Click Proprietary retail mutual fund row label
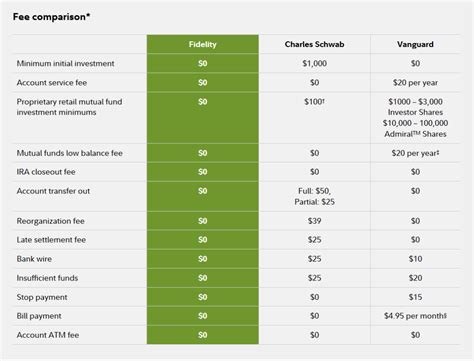Screen dimensions: 474x361 (69, 107)
